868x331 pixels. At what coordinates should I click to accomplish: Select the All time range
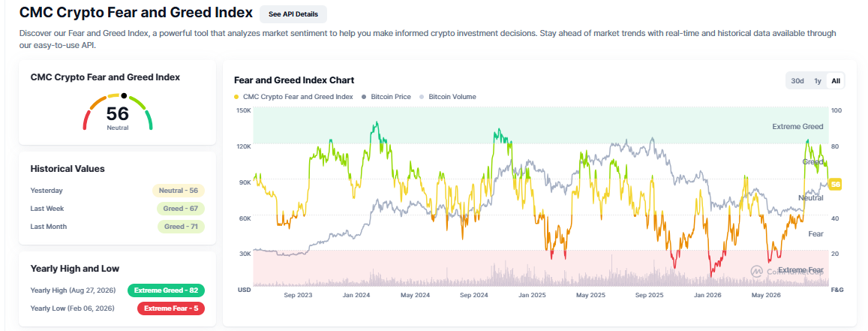[835, 81]
